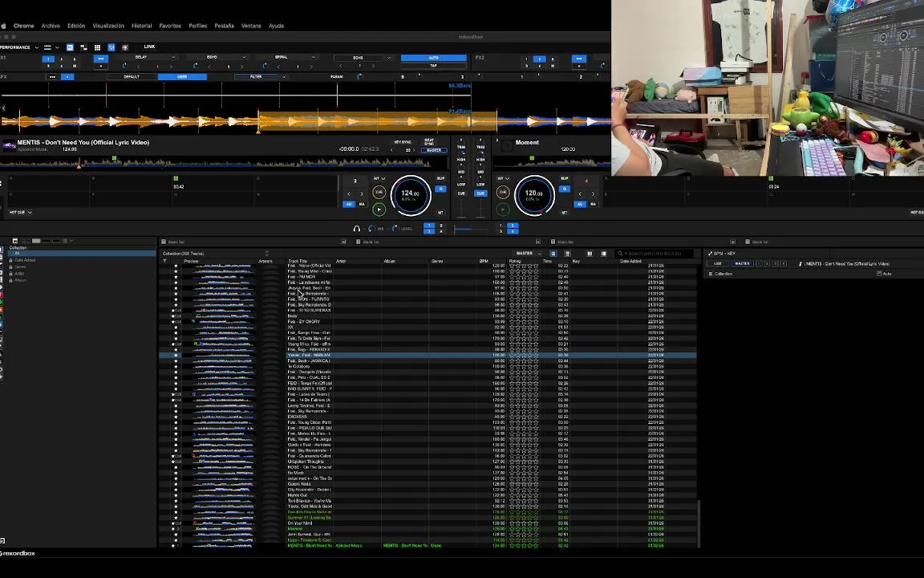
Task: Click the TAP tempo button in FX1
Action: tap(434, 66)
